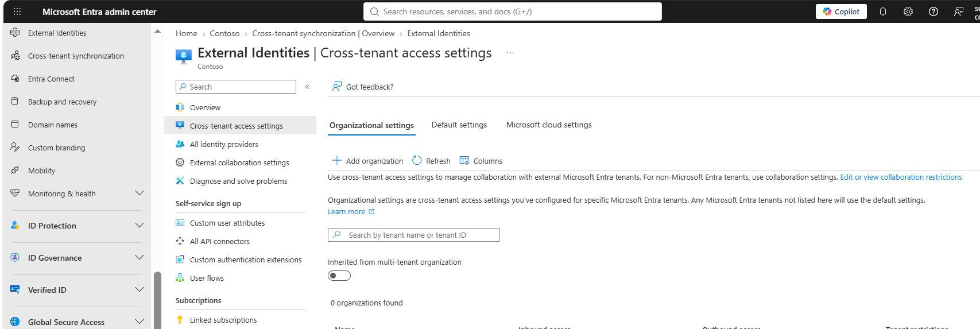Collapse the resource menu double chevron
Image resolution: width=980 pixels, height=329 pixels.
point(307,87)
